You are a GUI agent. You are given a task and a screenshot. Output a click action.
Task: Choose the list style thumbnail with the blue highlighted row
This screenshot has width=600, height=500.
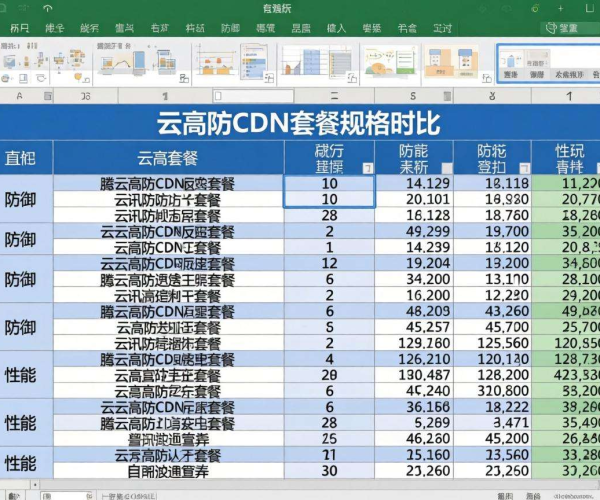253,60
